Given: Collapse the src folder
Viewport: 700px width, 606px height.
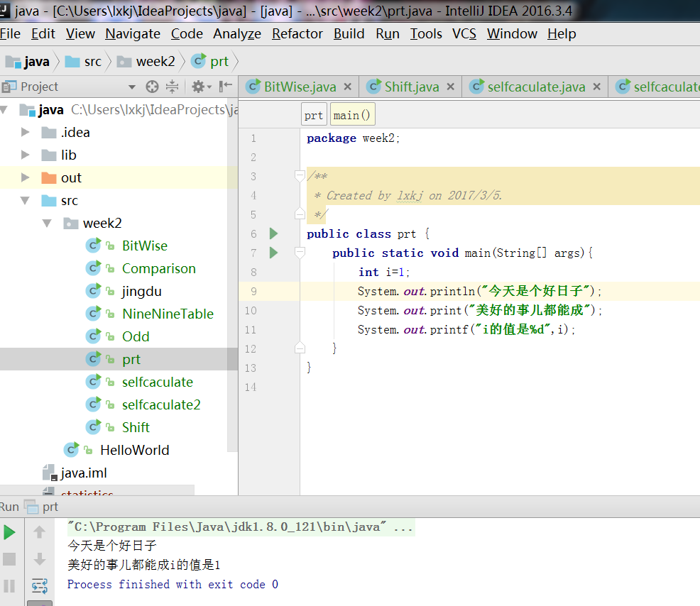Looking at the screenshot, I should [x=25, y=200].
